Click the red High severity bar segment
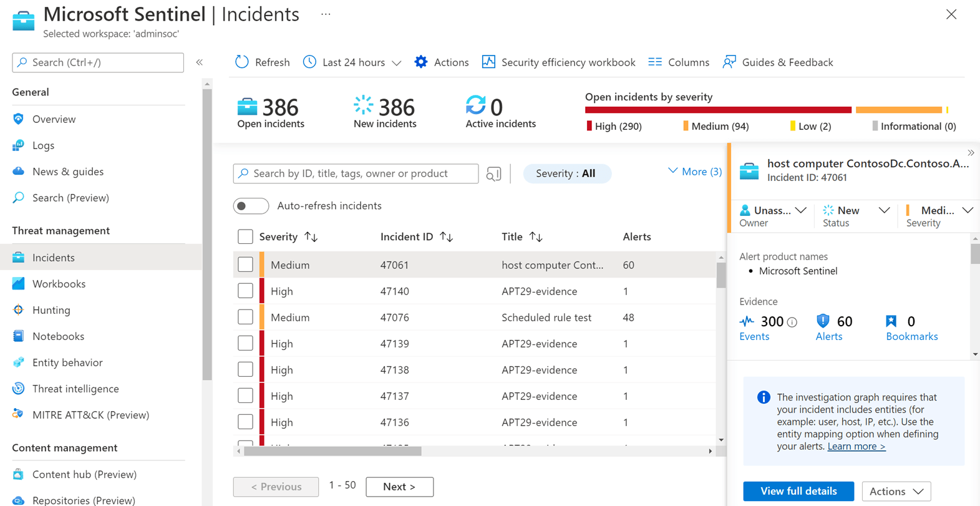The height and width of the screenshot is (506, 980). pyautogui.click(x=718, y=110)
